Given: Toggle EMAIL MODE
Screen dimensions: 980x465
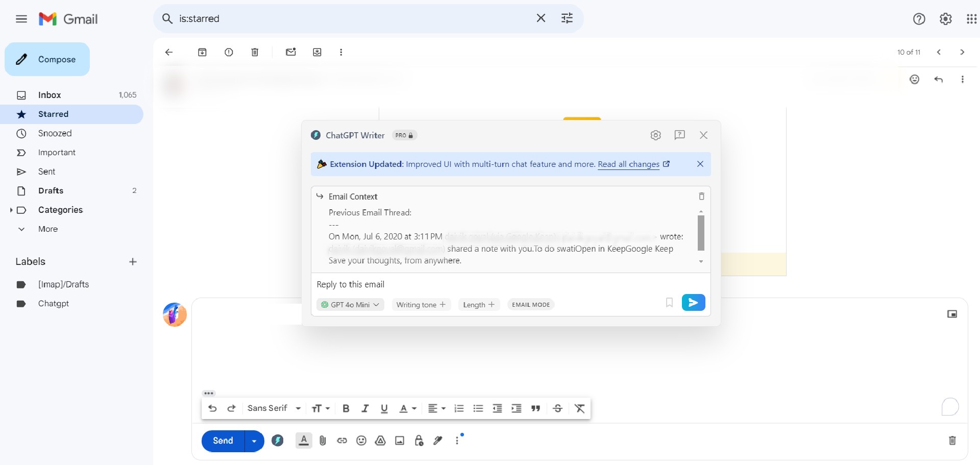Looking at the screenshot, I should point(531,305).
